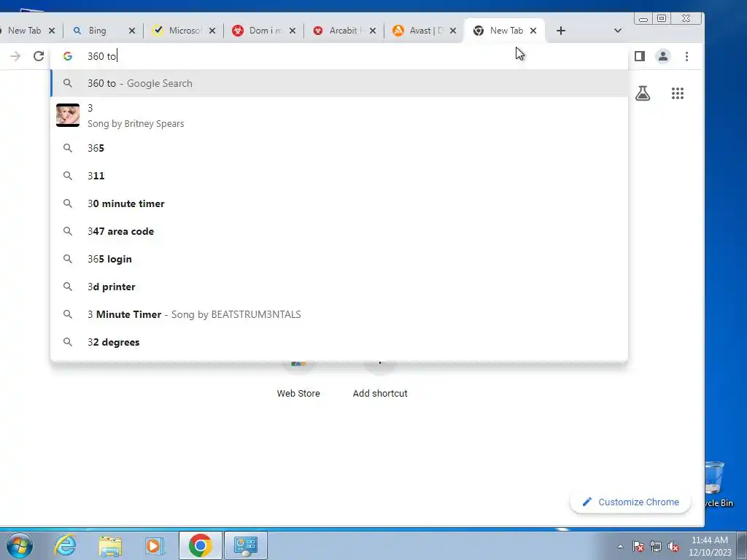
Task: Open Chrome Labs flask icon
Action: (643, 93)
